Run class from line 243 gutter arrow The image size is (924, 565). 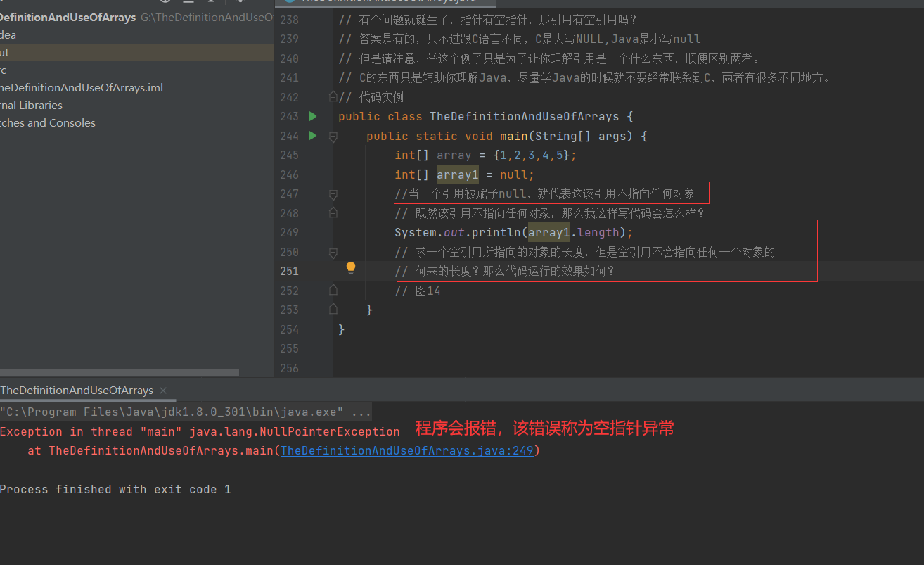pos(313,116)
